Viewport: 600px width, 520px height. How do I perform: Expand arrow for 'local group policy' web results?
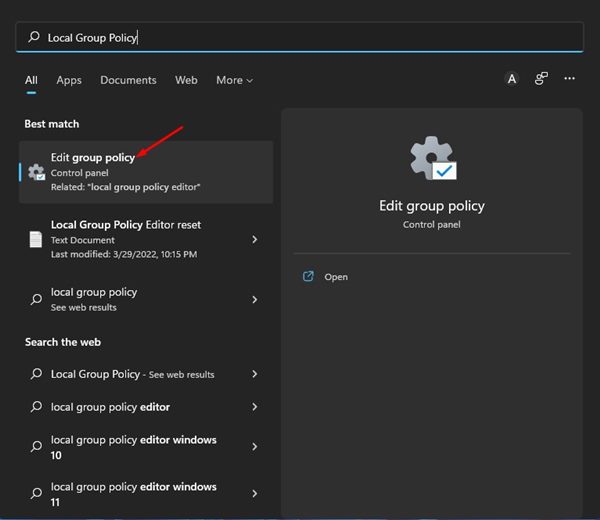click(255, 299)
